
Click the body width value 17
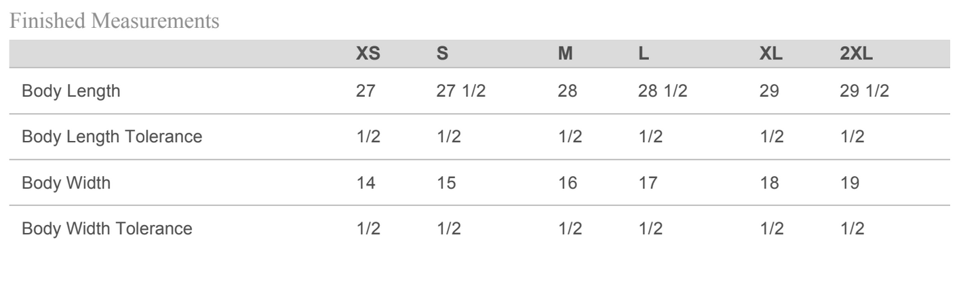pyautogui.click(x=648, y=183)
